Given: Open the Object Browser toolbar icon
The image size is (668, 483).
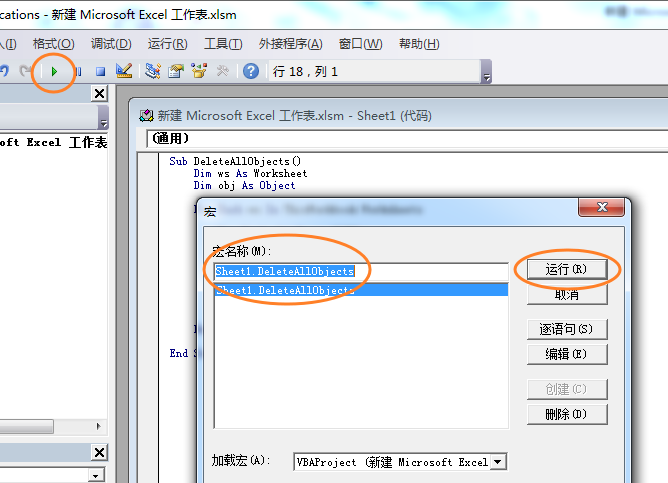Looking at the screenshot, I should pos(199,71).
